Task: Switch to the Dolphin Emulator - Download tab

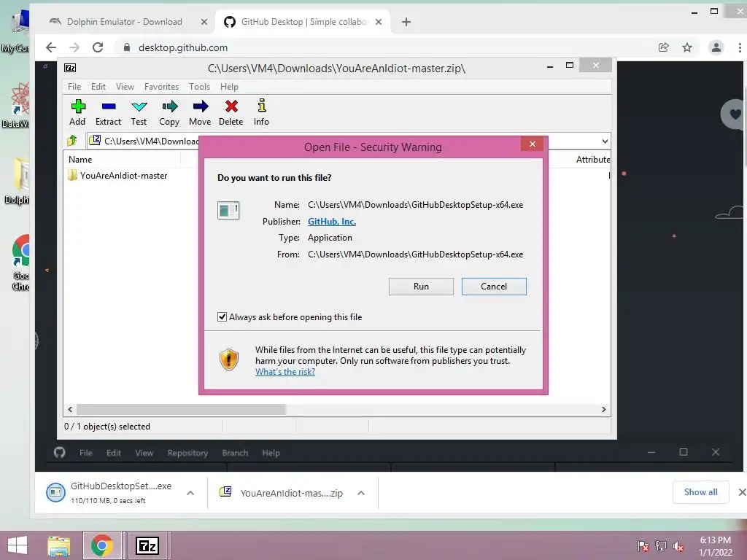Action: pyautogui.click(x=124, y=22)
